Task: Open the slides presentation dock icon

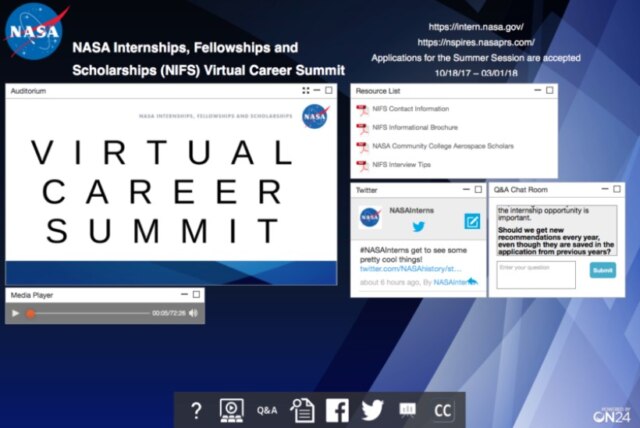Action: pos(407,410)
